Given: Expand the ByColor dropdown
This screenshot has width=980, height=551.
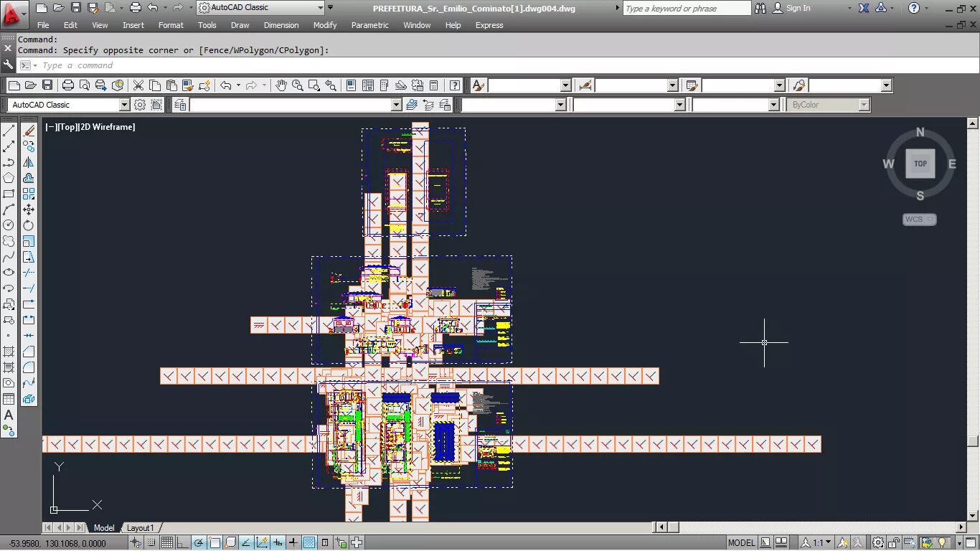Looking at the screenshot, I should coord(864,105).
